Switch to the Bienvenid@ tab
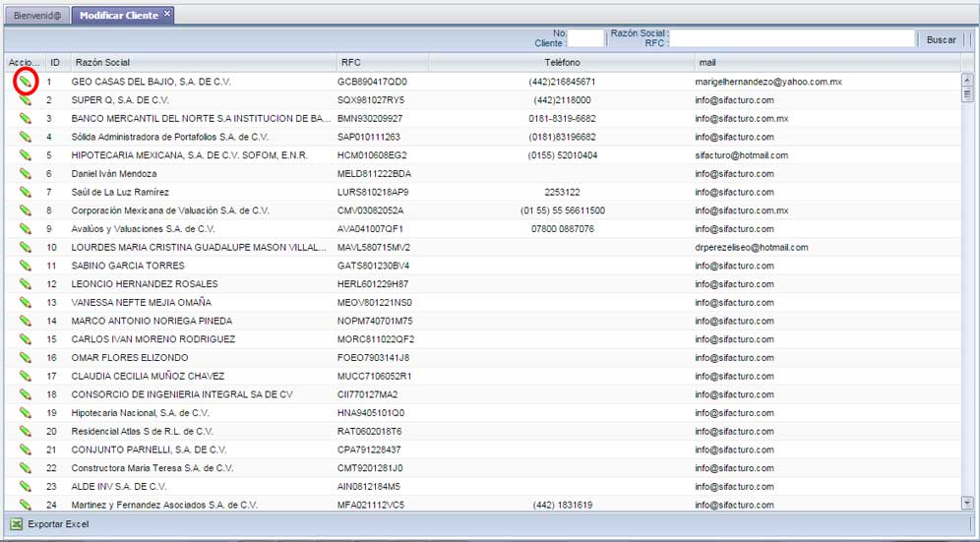Screen dimensions: 980x542 (x=37, y=16)
